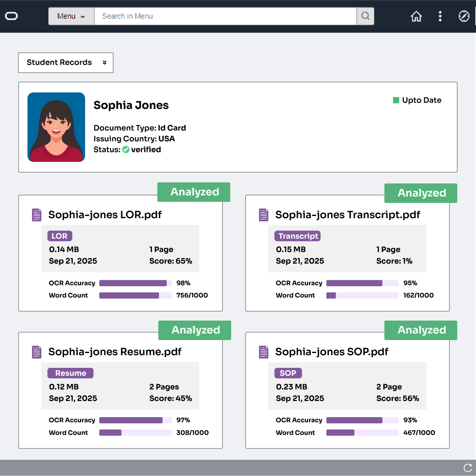The height and width of the screenshot is (476, 476).
Task: Select the purple LOR tag
Action: [60, 236]
